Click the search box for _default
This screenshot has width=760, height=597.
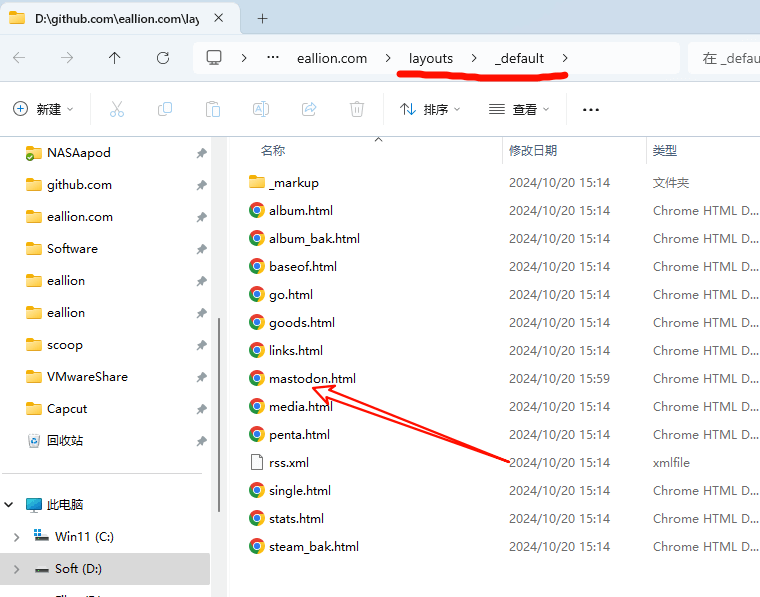(x=724, y=58)
